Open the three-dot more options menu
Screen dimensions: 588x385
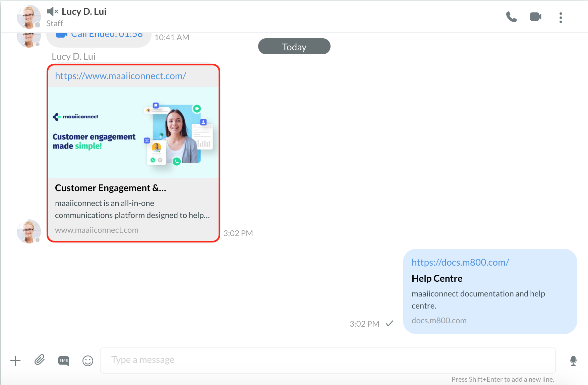(x=561, y=17)
